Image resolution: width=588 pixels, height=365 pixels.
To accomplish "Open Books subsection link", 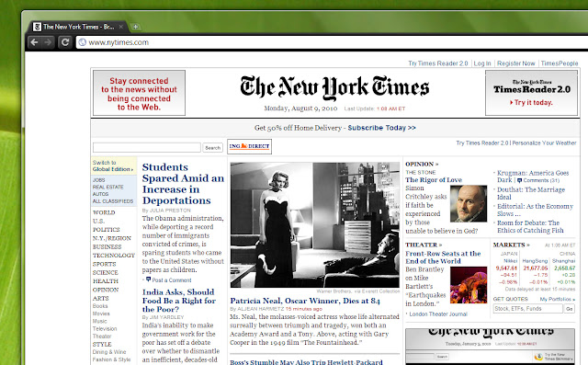I will click(100, 306).
